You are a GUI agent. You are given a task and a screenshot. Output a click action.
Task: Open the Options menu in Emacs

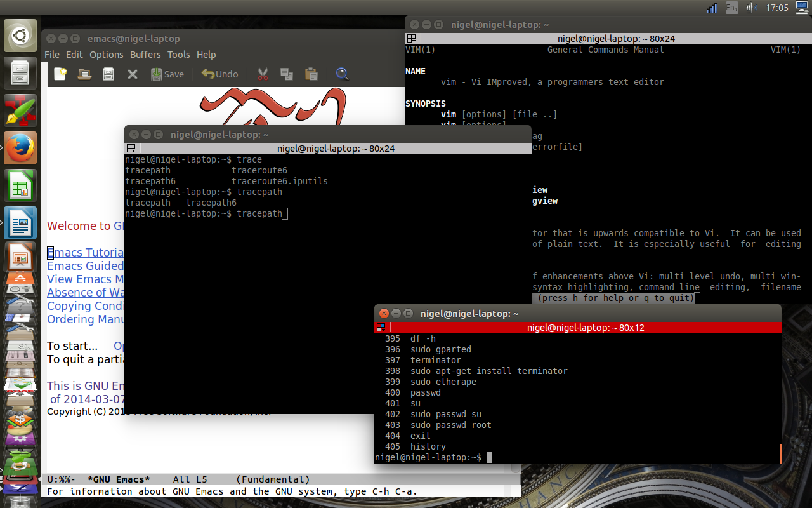pos(106,55)
